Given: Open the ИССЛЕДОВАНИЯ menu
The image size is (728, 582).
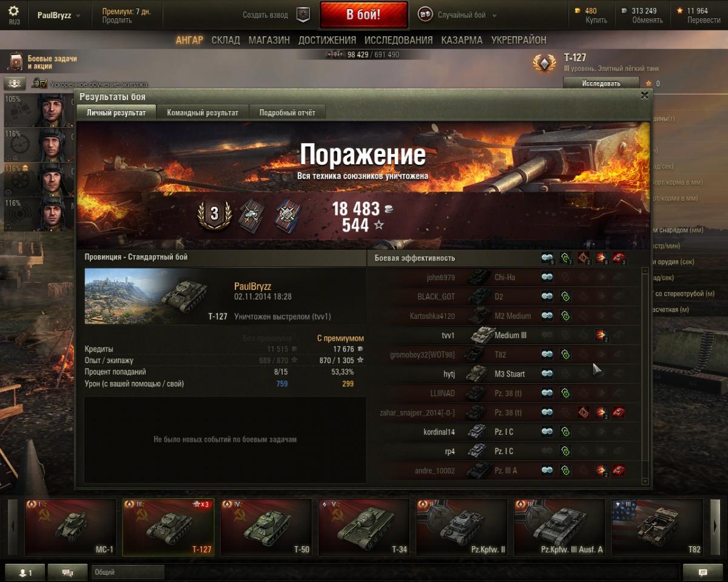Looking at the screenshot, I should tap(399, 40).
